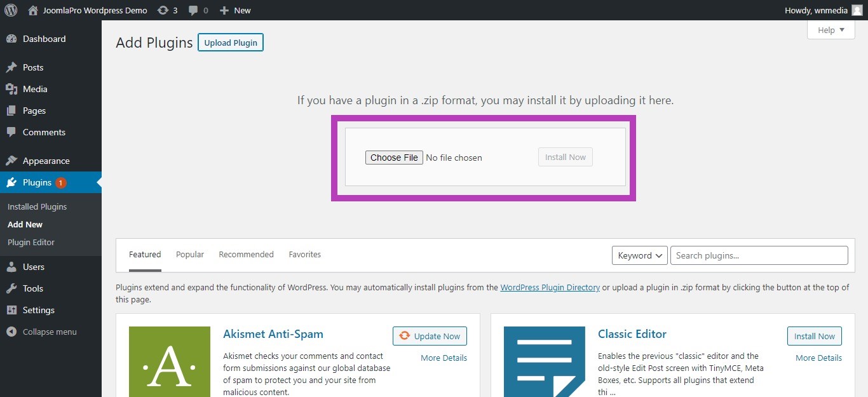Screen dimensions: 868x397
Task: Open the Settings menu item
Action: (51, 310)
